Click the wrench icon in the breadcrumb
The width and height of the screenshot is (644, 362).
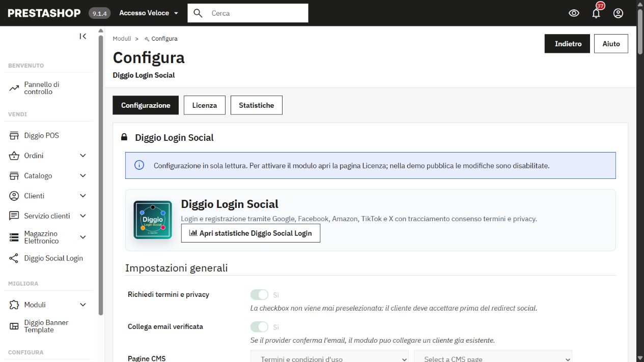click(x=147, y=39)
